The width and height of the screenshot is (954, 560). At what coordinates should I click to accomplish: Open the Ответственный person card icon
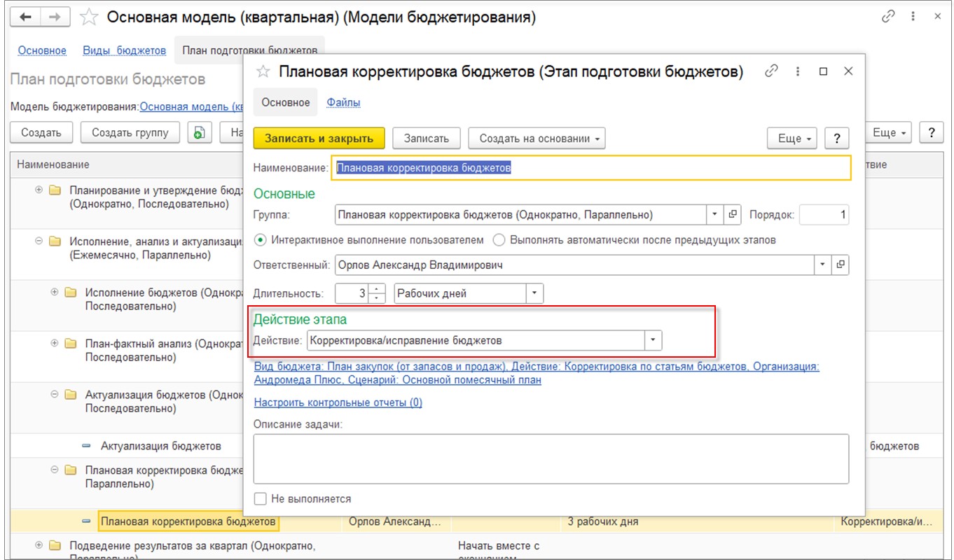[x=841, y=265]
